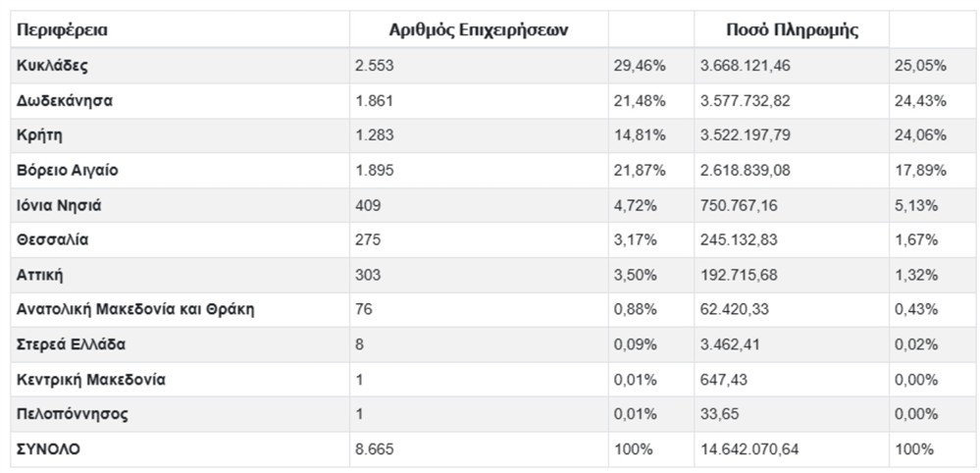Click the Πελοπόννησος region cell
This screenshot has height=473, width=980.
click(72, 414)
